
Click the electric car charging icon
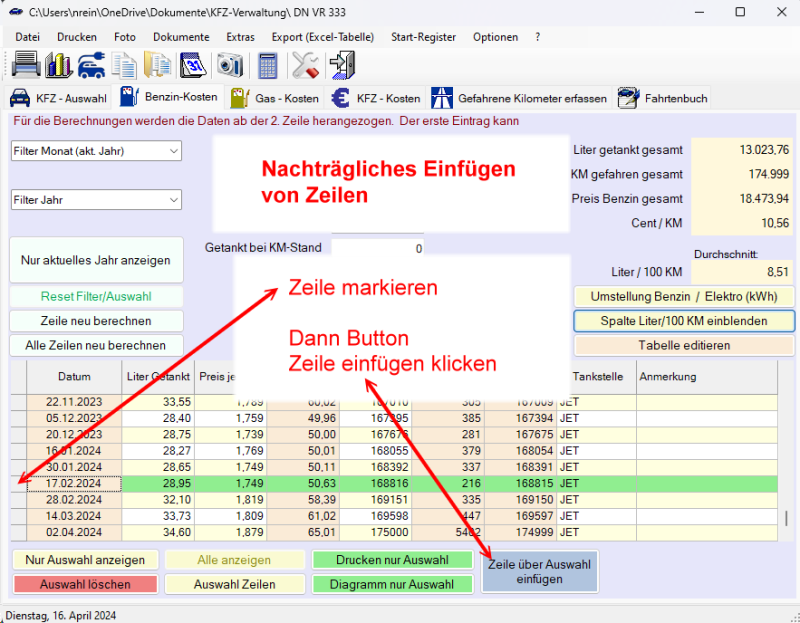[90, 65]
